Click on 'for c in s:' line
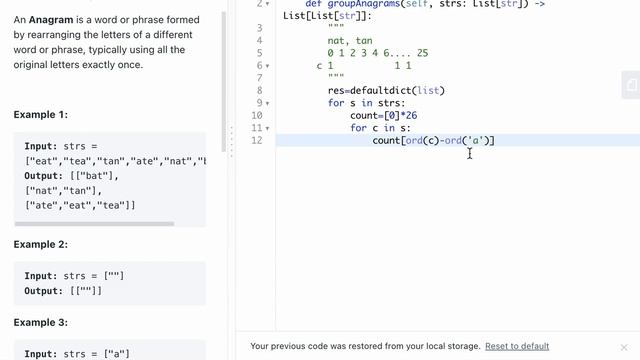Screen dimensions: 640x360 pos(380,128)
